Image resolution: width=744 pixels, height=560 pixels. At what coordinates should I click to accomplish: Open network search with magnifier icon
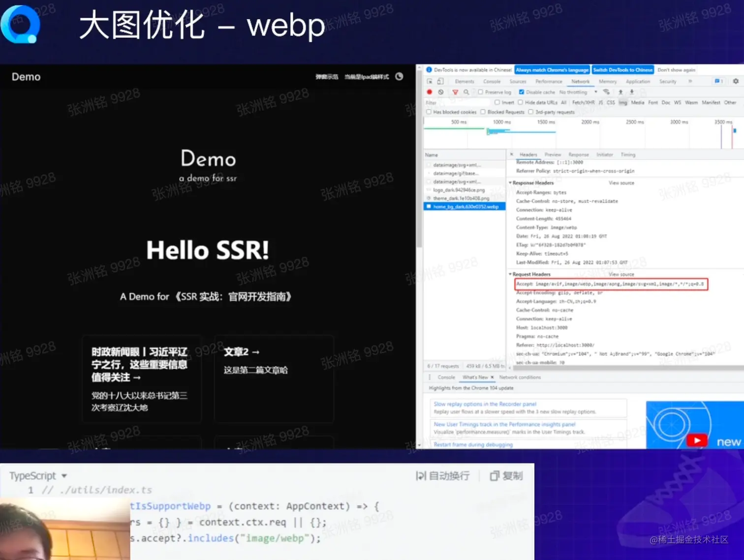pos(466,92)
